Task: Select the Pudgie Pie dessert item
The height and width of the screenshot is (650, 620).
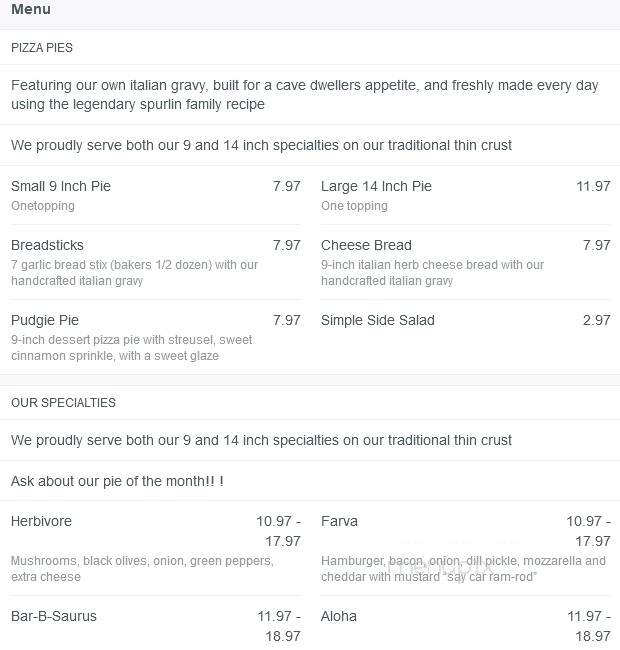Action: (x=45, y=320)
